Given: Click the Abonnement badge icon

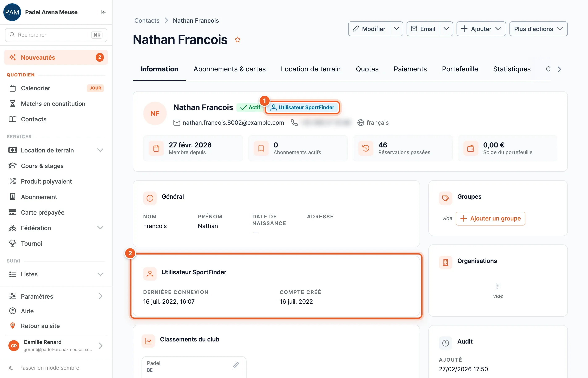Looking at the screenshot, I should [13, 197].
